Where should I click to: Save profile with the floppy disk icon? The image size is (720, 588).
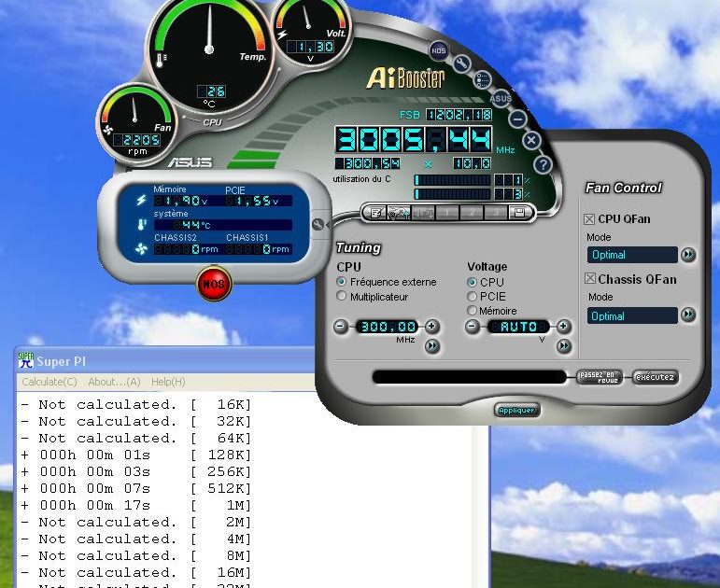pos(519,213)
